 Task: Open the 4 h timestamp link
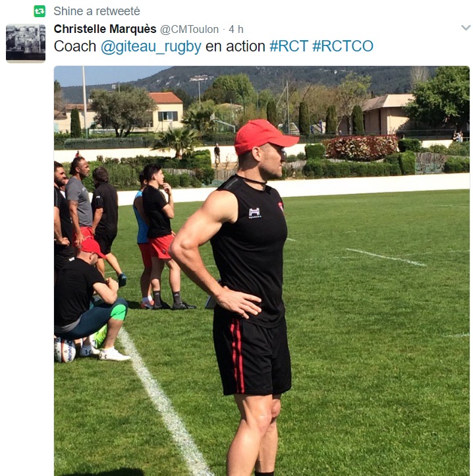click(x=236, y=30)
